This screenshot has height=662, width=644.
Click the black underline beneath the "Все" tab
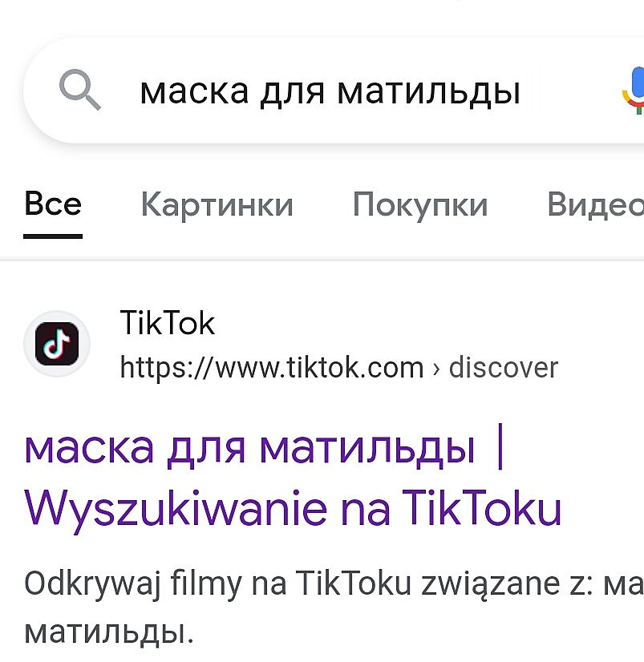pos(53,236)
